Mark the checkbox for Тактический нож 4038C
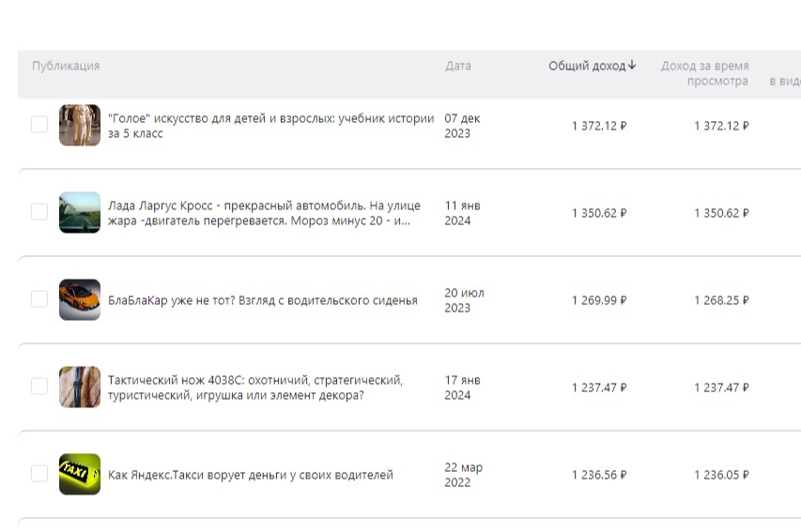The height and width of the screenshot is (532, 801). click(39, 387)
